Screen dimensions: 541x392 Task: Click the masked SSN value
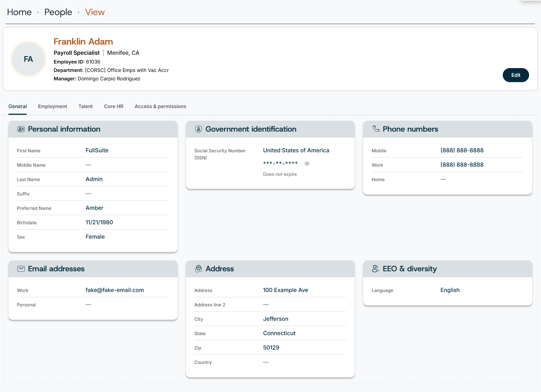[x=280, y=164]
